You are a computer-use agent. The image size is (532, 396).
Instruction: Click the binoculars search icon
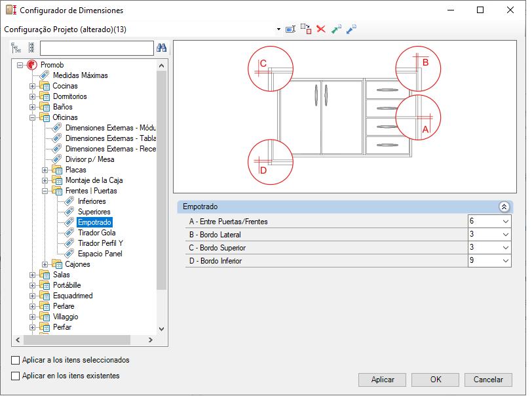coord(161,48)
